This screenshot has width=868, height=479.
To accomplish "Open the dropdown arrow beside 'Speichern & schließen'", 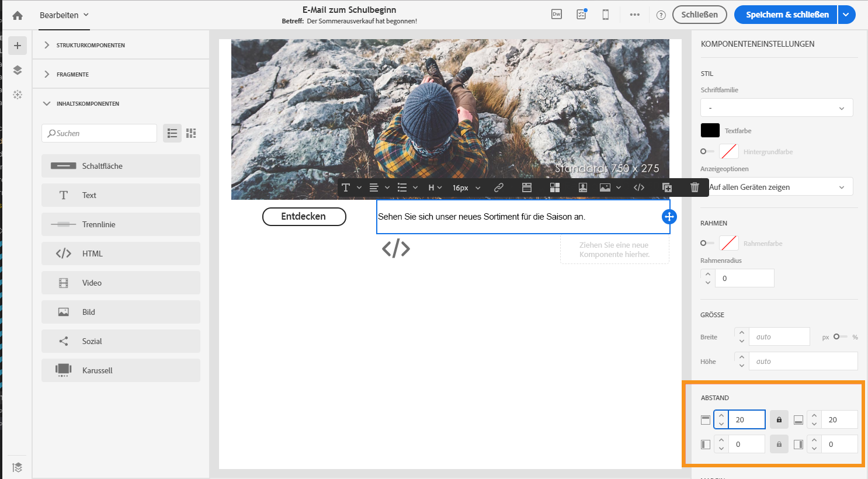I will tap(846, 15).
